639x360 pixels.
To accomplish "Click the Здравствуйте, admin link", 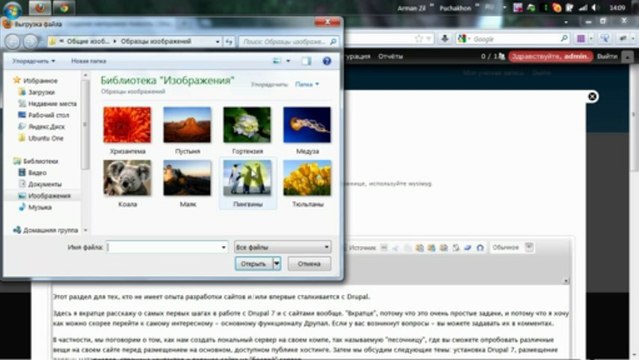I will [x=550, y=56].
